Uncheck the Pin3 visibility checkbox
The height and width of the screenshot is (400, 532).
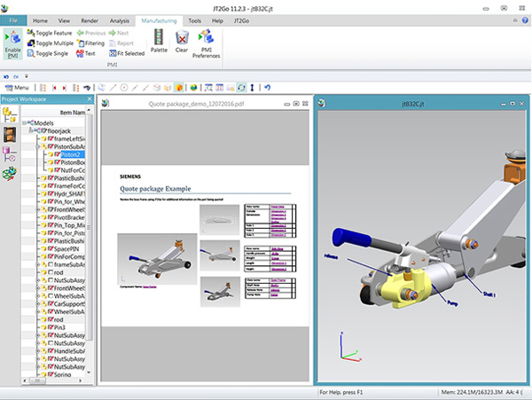[51, 327]
